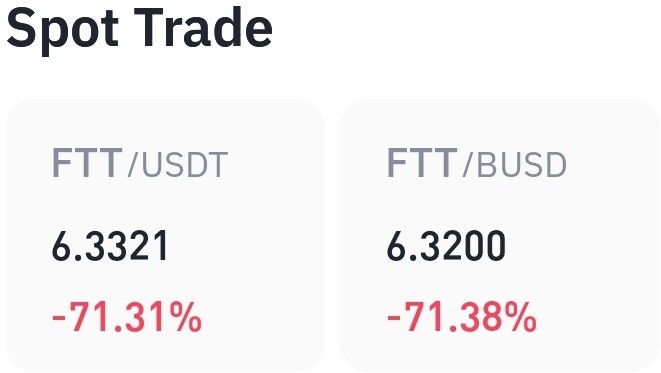Click the word Trade in the heading
661x373 pixels.
pos(203,27)
